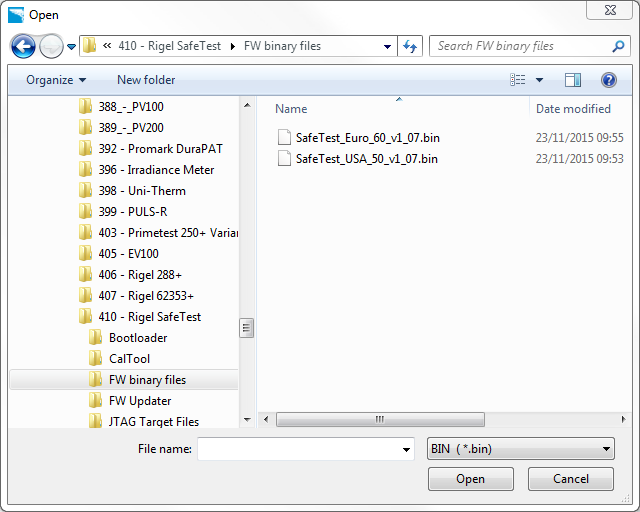
Task: Open the address bar history dropdown
Action: pyautogui.click(x=387, y=47)
